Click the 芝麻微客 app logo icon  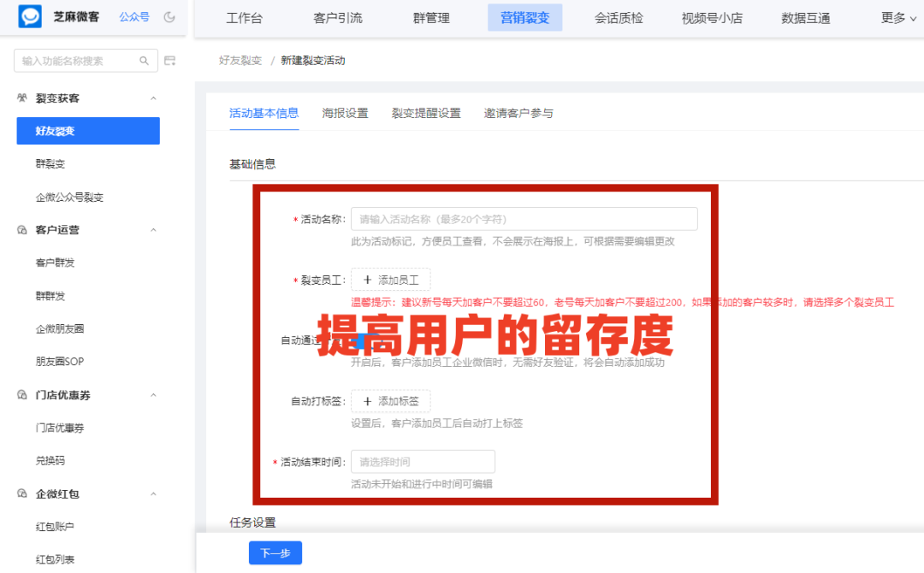(x=28, y=17)
